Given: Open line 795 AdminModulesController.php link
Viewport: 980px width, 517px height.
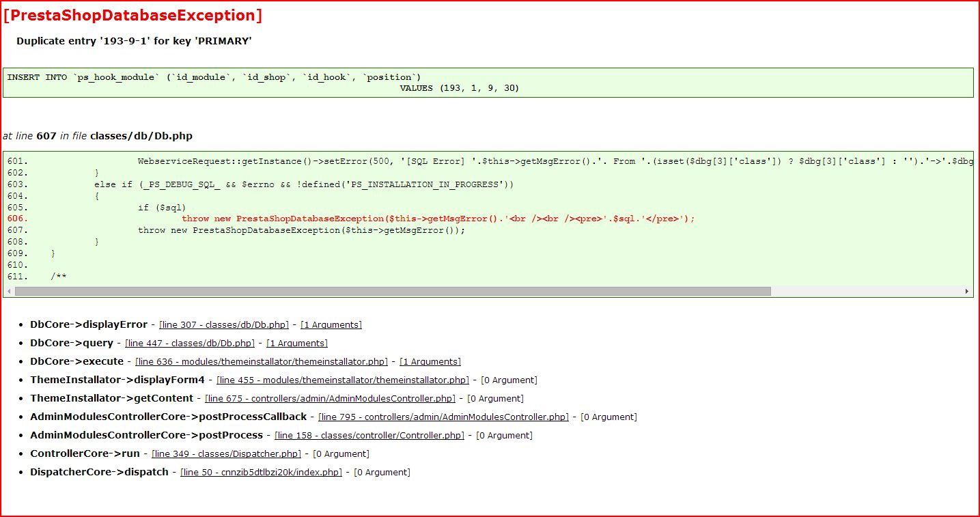Looking at the screenshot, I should pos(444,417).
